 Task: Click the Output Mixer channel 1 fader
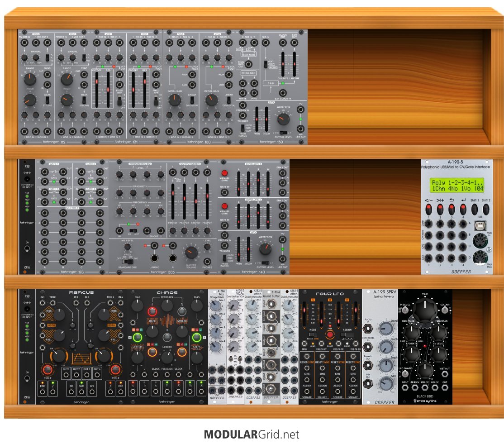(x=173, y=201)
